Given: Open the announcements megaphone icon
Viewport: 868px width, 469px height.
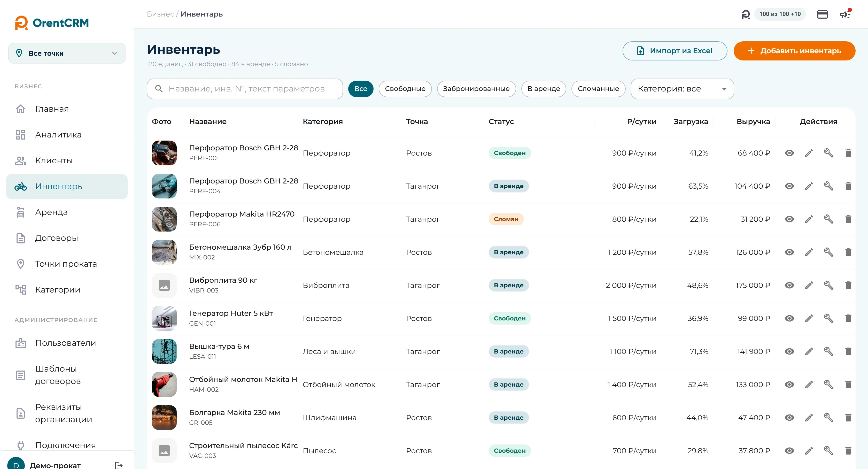Looking at the screenshot, I should [x=845, y=14].
